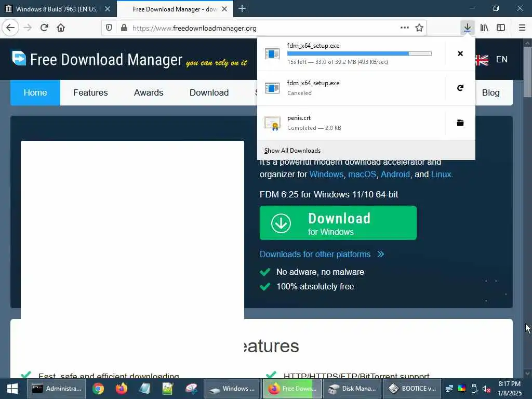Open the taskbar clock showing 8:17 PM
Viewport: 532px width, 399px height.
tap(510, 389)
